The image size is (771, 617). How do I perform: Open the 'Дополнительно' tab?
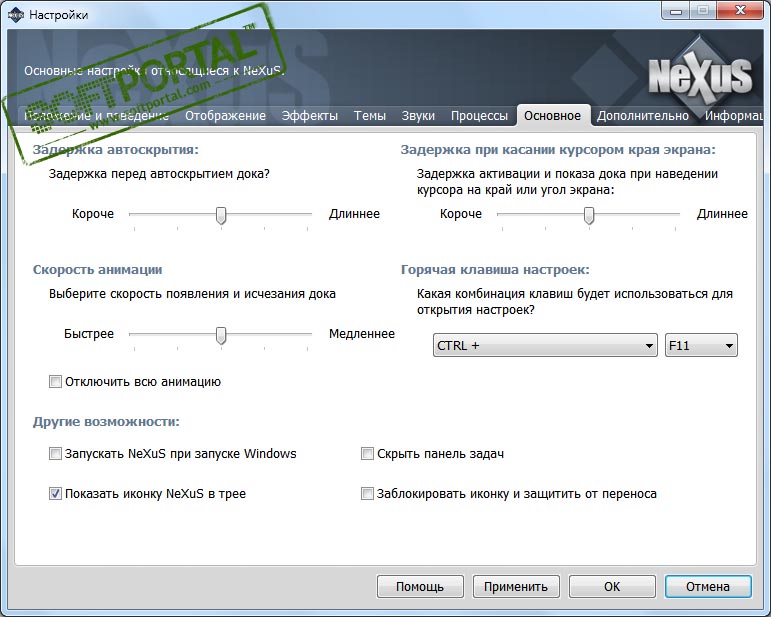click(x=643, y=116)
